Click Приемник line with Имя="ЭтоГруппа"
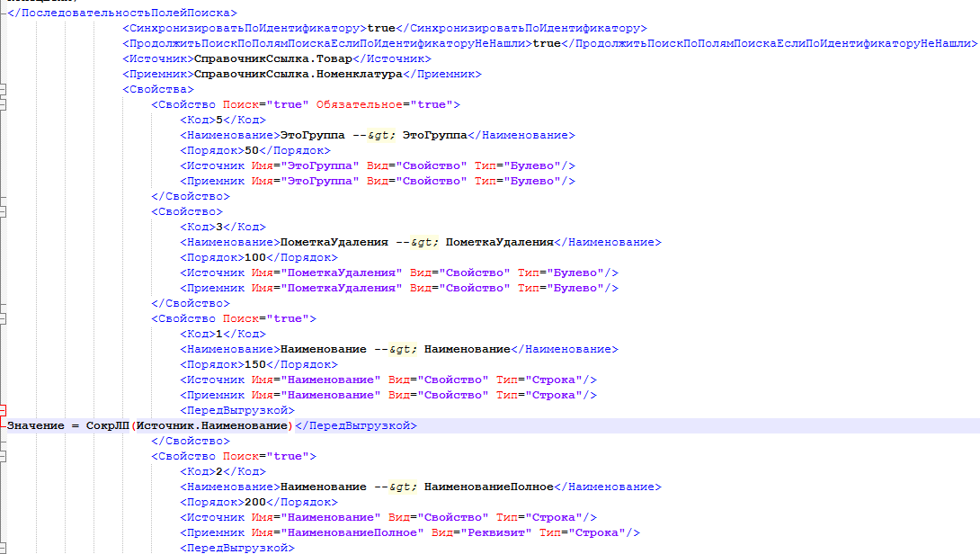Image resolution: width=980 pixels, height=554 pixels. pyautogui.click(x=378, y=182)
